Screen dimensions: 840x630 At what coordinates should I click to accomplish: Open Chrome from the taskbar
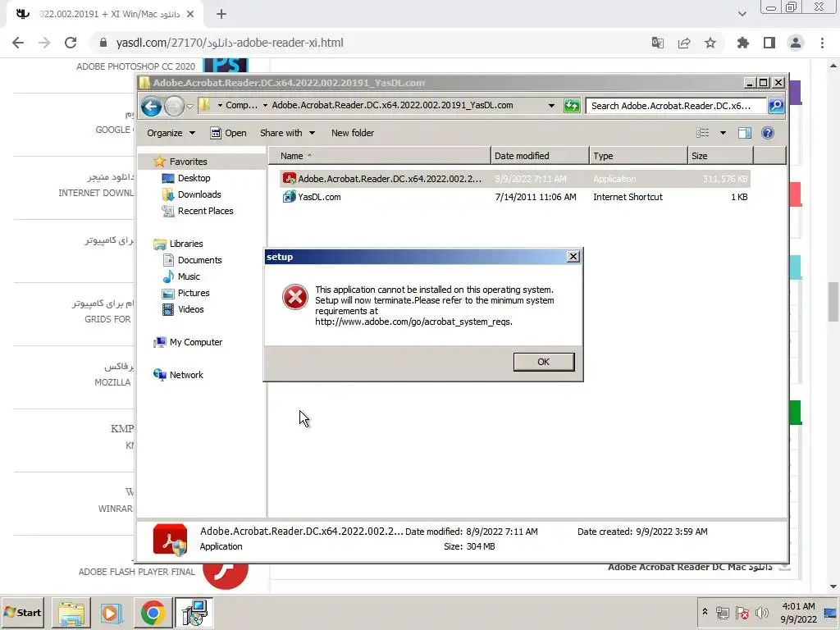153,613
